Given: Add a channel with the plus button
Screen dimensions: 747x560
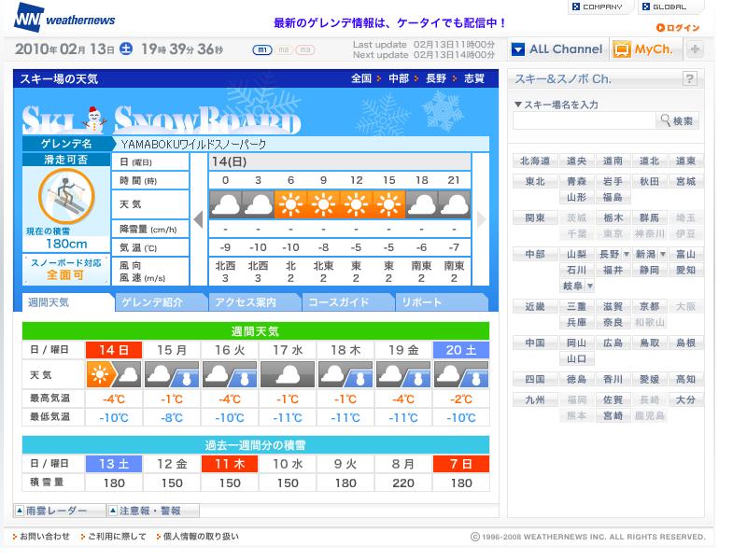Looking at the screenshot, I should pyautogui.click(x=695, y=49).
